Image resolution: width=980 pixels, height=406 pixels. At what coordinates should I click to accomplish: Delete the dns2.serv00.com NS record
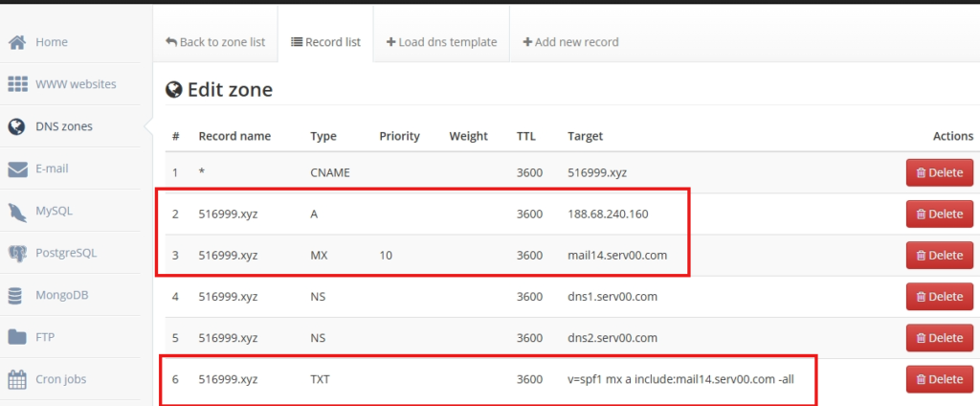[939, 338]
